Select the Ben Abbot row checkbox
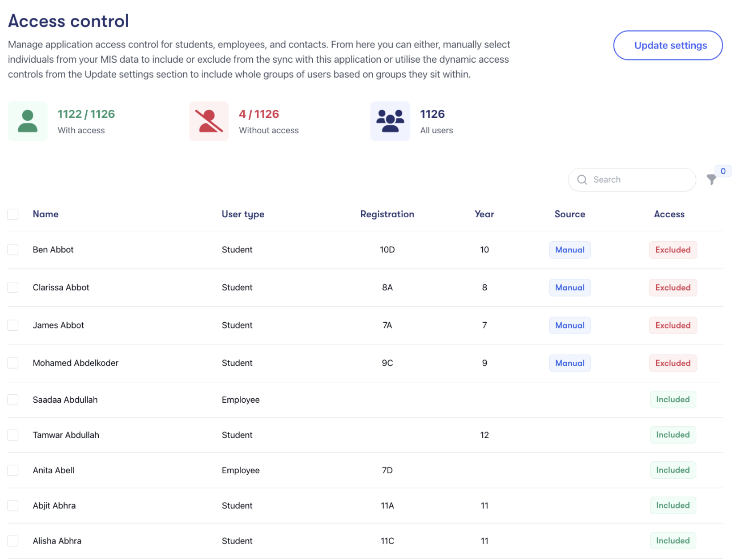Viewport: 750px width, 560px height. click(x=13, y=250)
